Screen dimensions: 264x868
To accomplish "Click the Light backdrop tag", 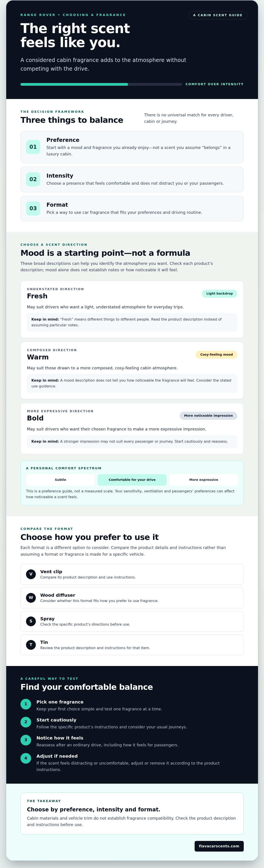I will [220, 293].
